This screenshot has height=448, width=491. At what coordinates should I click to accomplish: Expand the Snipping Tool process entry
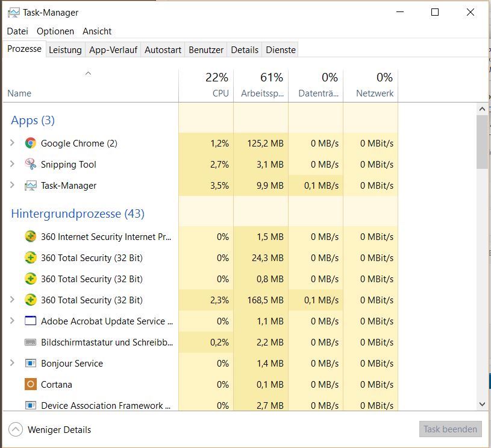pos(12,165)
